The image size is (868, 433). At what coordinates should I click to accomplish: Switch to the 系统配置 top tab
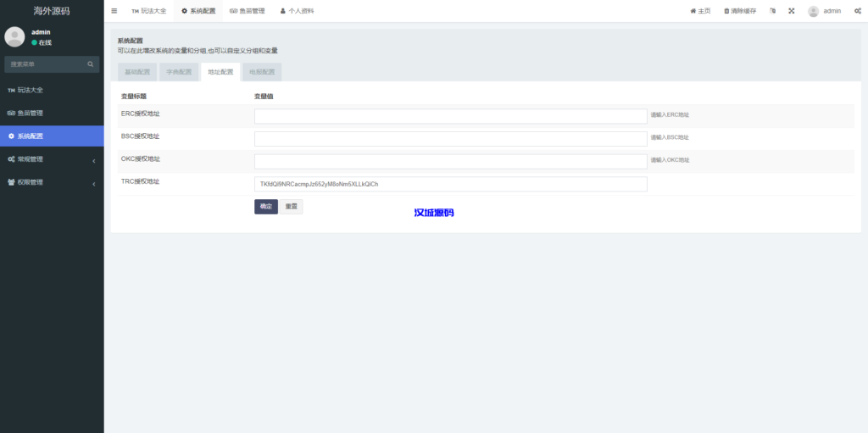tap(198, 10)
